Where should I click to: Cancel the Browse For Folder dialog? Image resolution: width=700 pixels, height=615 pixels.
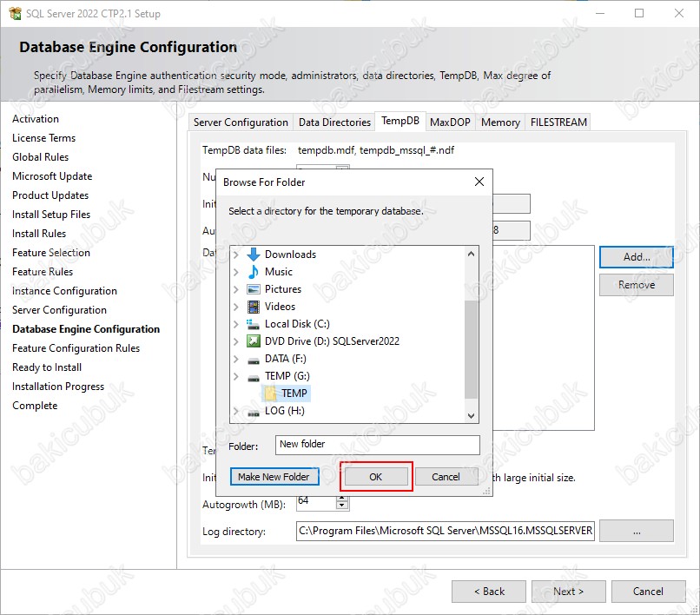click(446, 477)
